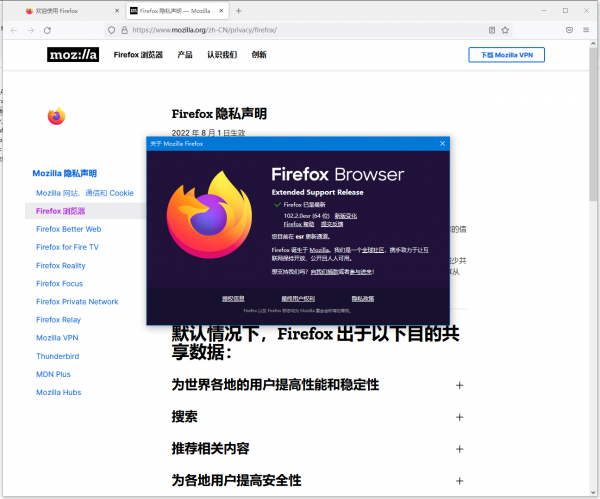Open Pocket save icon in toolbar
Image resolution: width=600 pixels, height=499 pixels.
pyautogui.click(x=569, y=30)
